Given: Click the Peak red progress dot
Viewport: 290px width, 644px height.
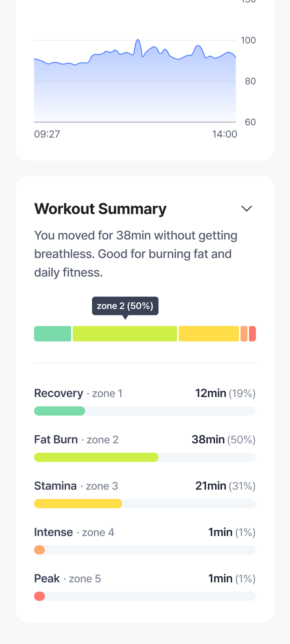Looking at the screenshot, I should tap(39, 596).
